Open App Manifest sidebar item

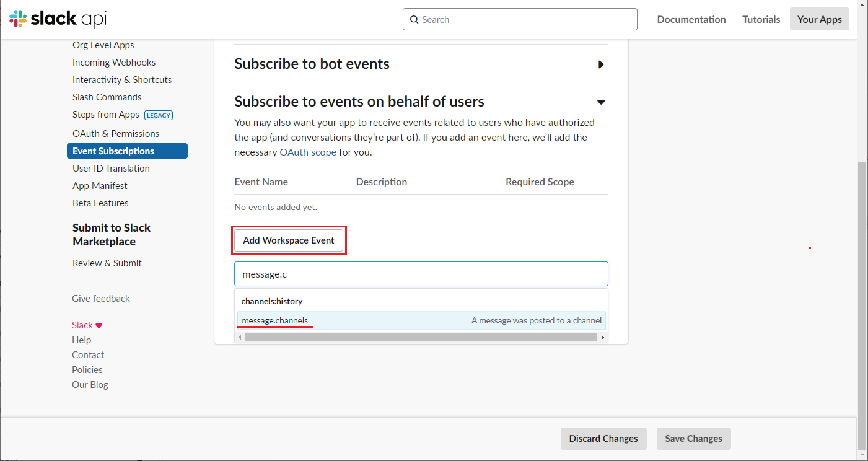click(x=100, y=186)
